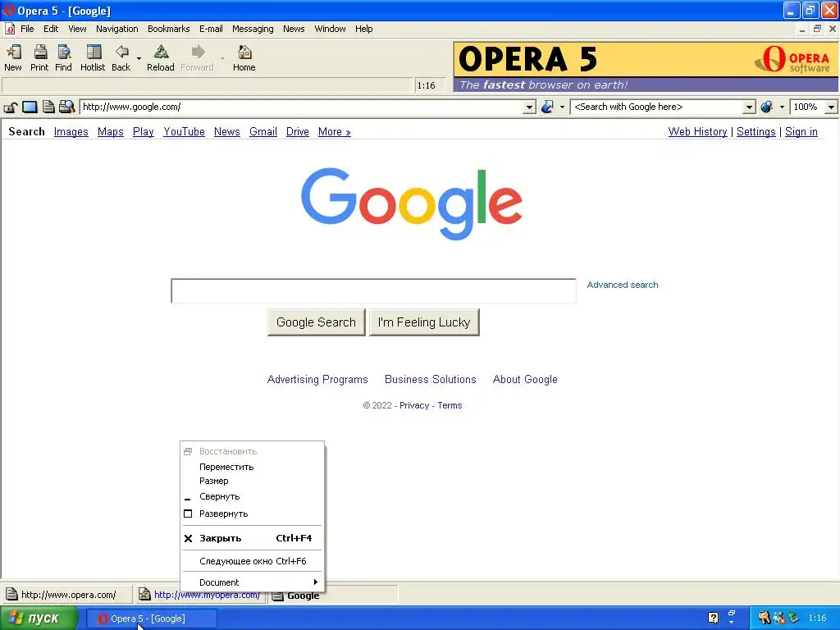Switch to the Google window tab
The width and height of the screenshot is (840, 630).
[334, 596]
